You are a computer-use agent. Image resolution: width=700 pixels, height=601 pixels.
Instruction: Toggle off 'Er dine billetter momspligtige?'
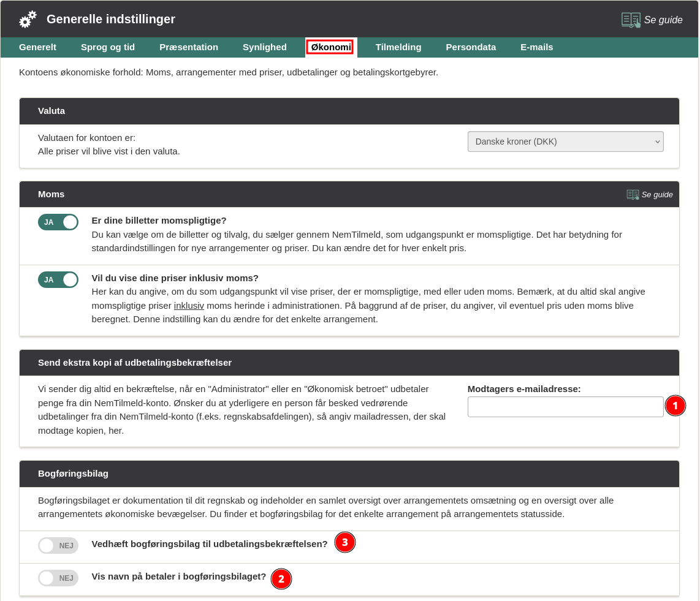(x=58, y=222)
